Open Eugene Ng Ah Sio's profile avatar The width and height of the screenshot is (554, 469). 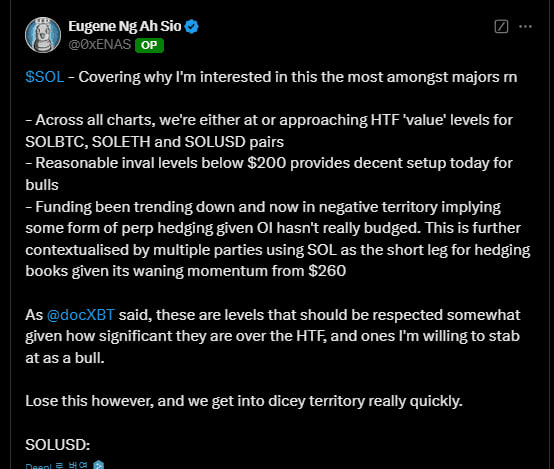(x=43, y=35)
